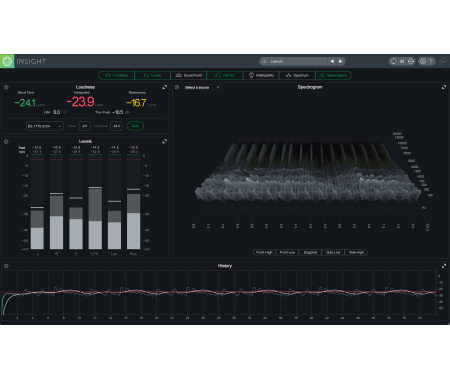Toggle the Sound Field module button
Screen dimensions: 450x380
[x=189, y=75]
